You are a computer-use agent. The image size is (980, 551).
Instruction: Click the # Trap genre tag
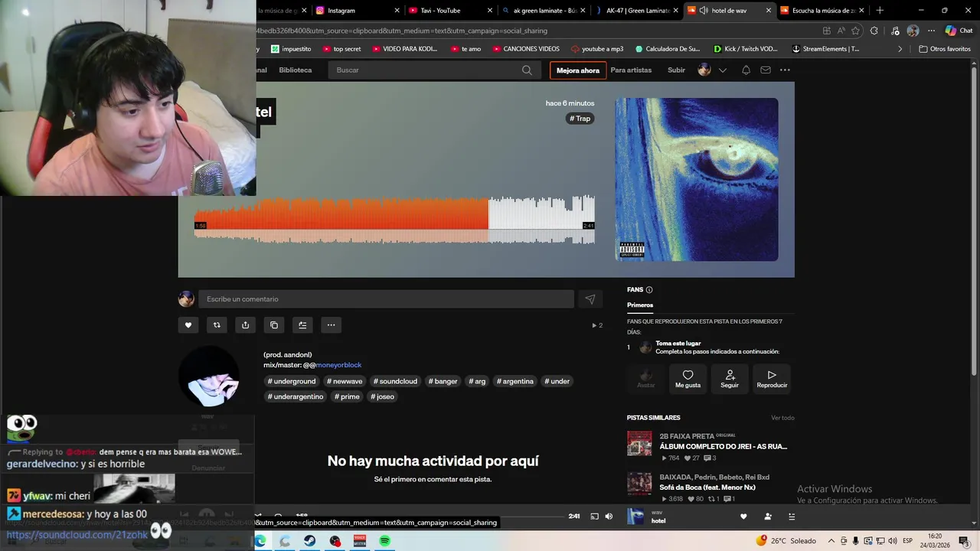[580, 119]
